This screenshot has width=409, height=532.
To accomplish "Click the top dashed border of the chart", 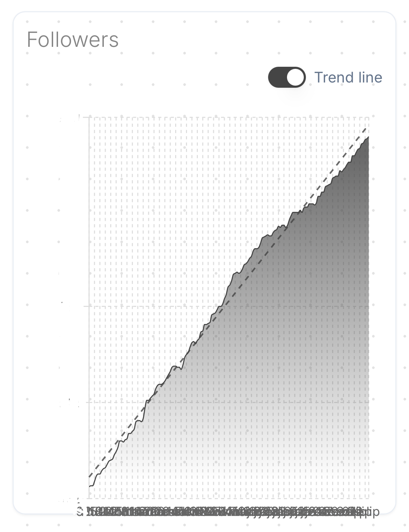I will (229, 118).
